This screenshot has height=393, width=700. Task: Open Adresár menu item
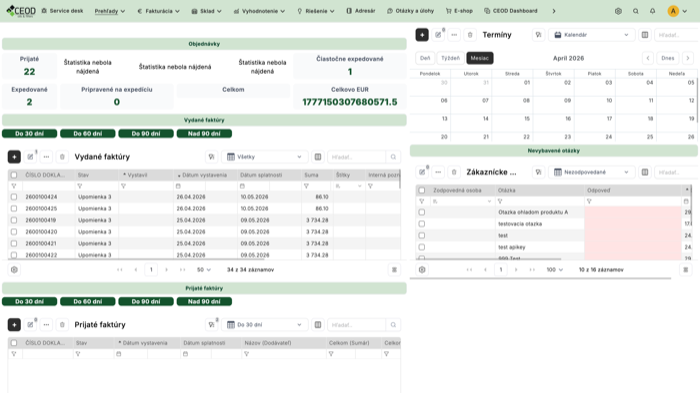(361, 11)
